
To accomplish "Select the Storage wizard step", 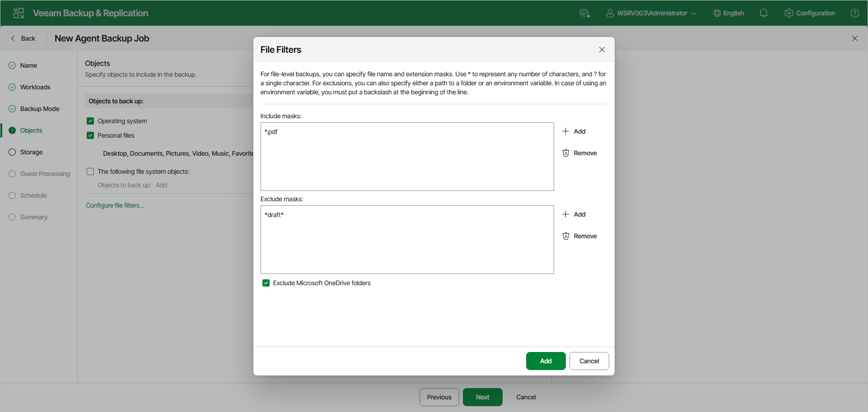I will (31, 152).
